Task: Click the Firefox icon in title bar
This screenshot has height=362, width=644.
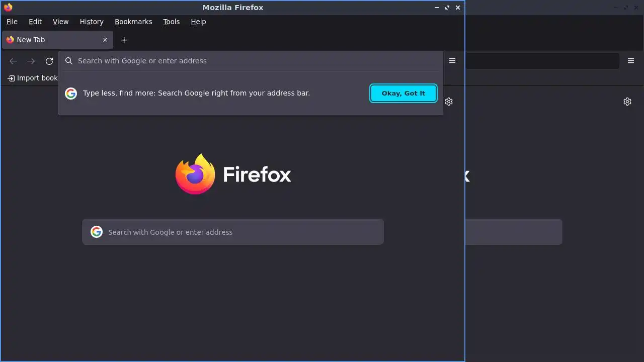Action: coord(8,8)
